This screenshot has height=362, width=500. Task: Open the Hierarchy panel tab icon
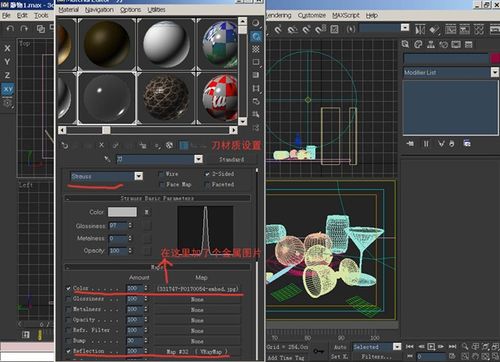click(431, 44)
